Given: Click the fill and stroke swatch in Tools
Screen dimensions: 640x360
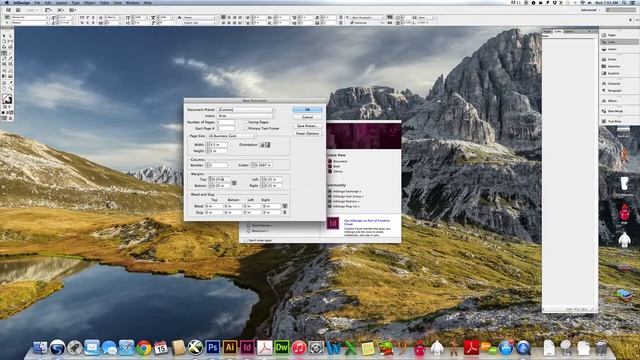Looking at the screenshot, I should click(7, 100).
